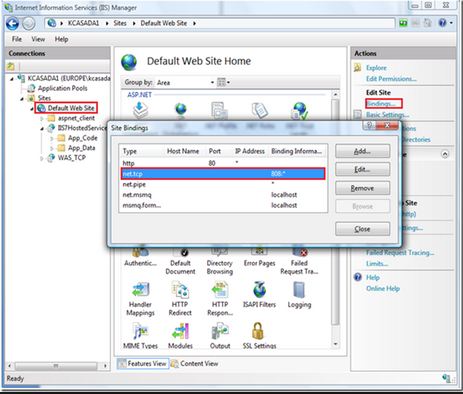Expand the aspnet_client folder node
The width and height of the screenshot is (463, 394).
click(42, 118)
